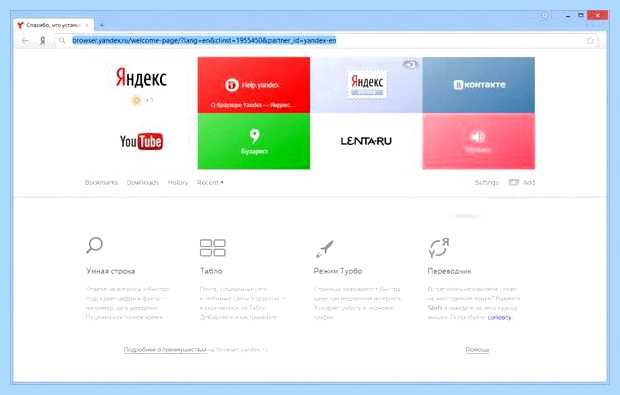Close the current browser tab
Screen dimensions: 620x395
pyautogui.click(x=87, y=25)
